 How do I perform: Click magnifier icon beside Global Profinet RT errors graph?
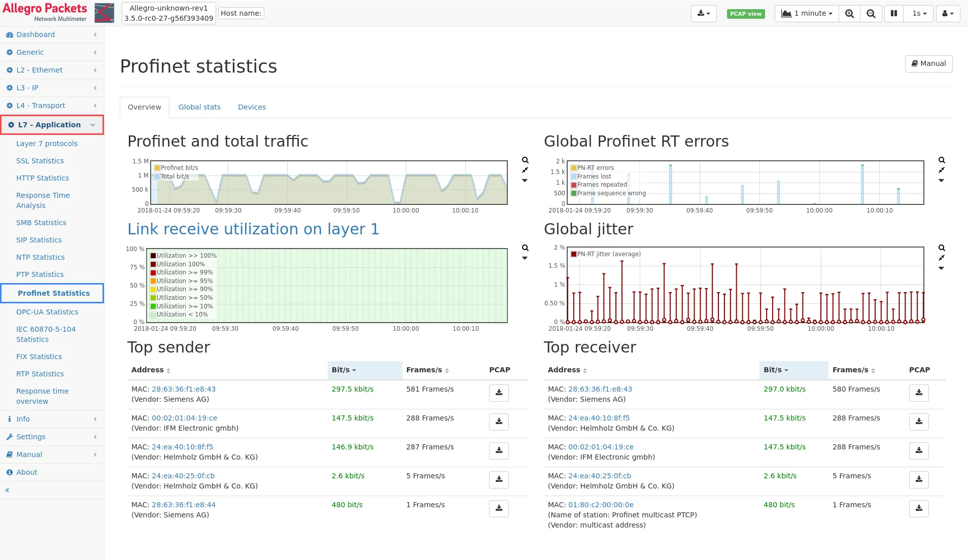(942, 160)
